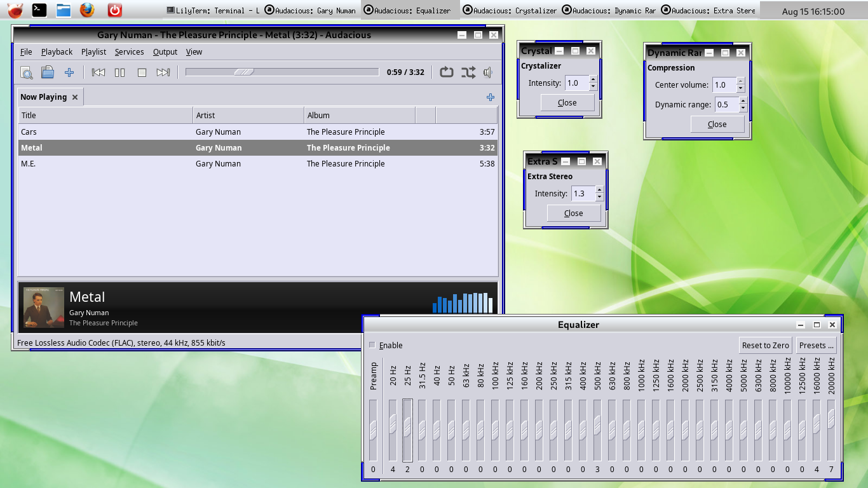Open the equalizer Presets menu
The height and width of the screenshot is (488, 868).
[817, 345]
